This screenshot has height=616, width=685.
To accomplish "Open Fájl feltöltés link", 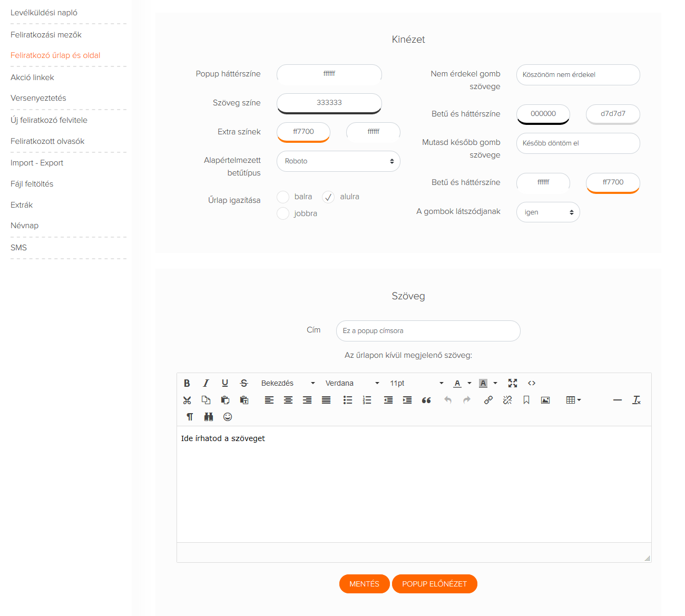I will (32, 184).
